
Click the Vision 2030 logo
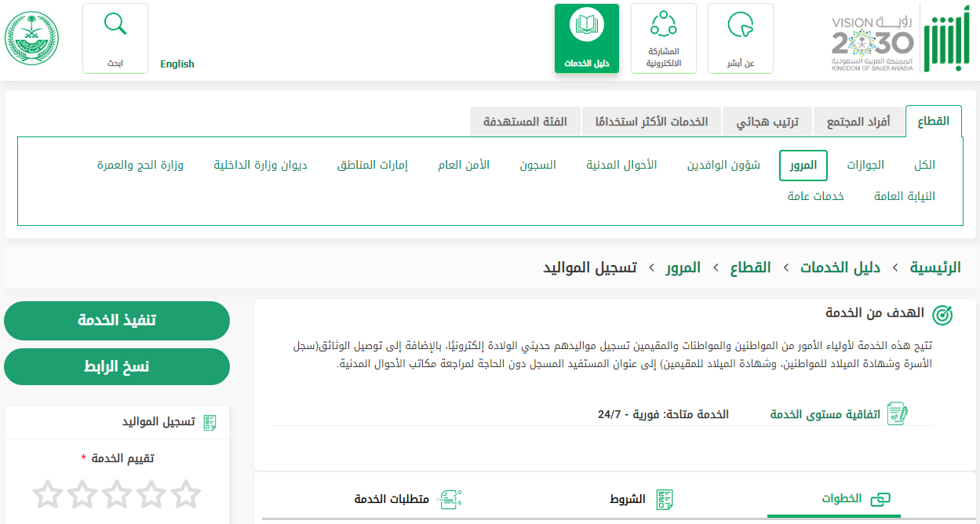click(x=873, y=42)
